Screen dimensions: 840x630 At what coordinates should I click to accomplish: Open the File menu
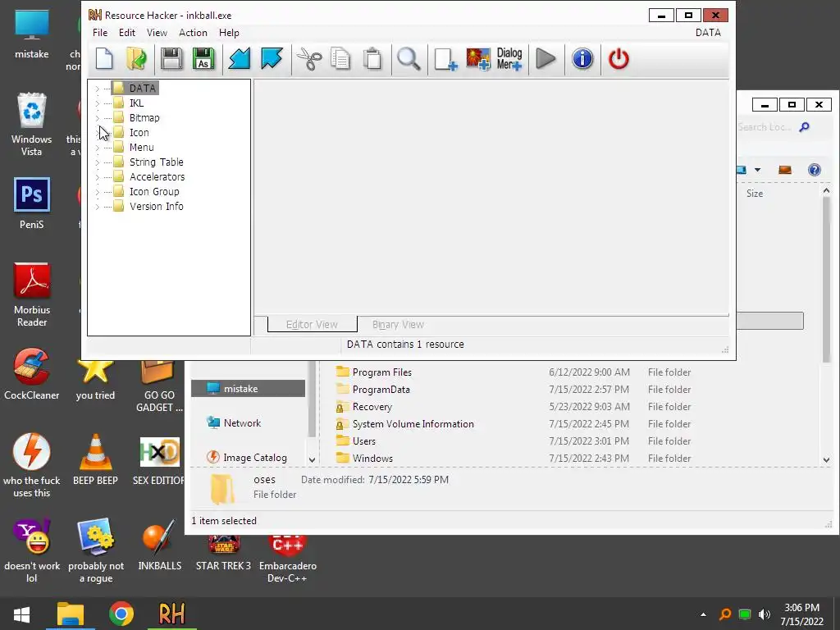click(x=100, y=33)
